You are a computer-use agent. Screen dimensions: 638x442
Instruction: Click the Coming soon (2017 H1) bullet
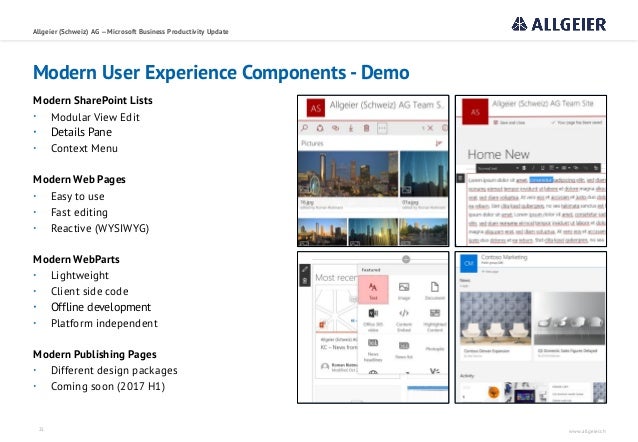point(108,386)
